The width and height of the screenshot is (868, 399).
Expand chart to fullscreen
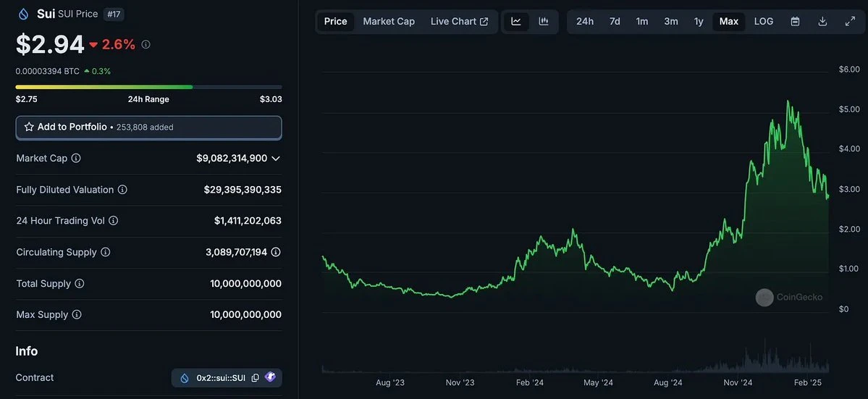(850, 22)
